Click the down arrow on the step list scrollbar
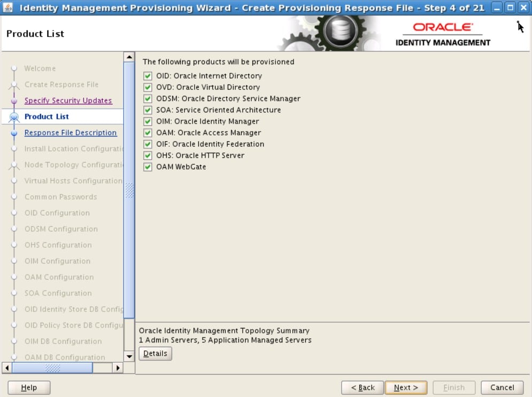 pyautogui.click(x=128, y=357)
